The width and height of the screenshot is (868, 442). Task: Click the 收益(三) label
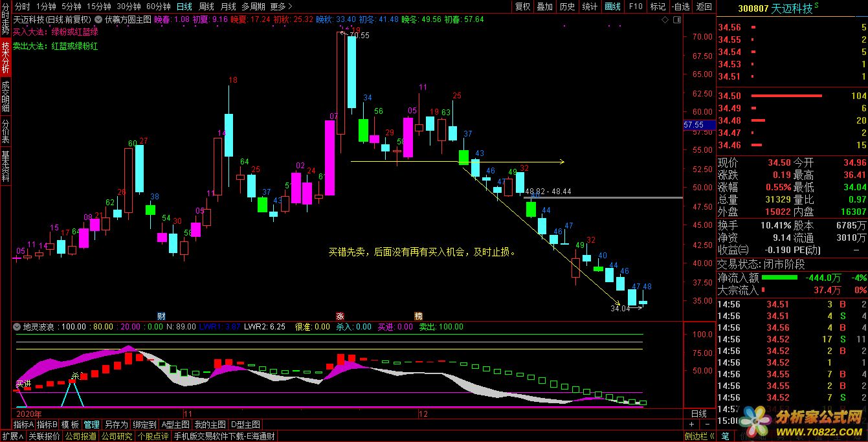(732, 250)
